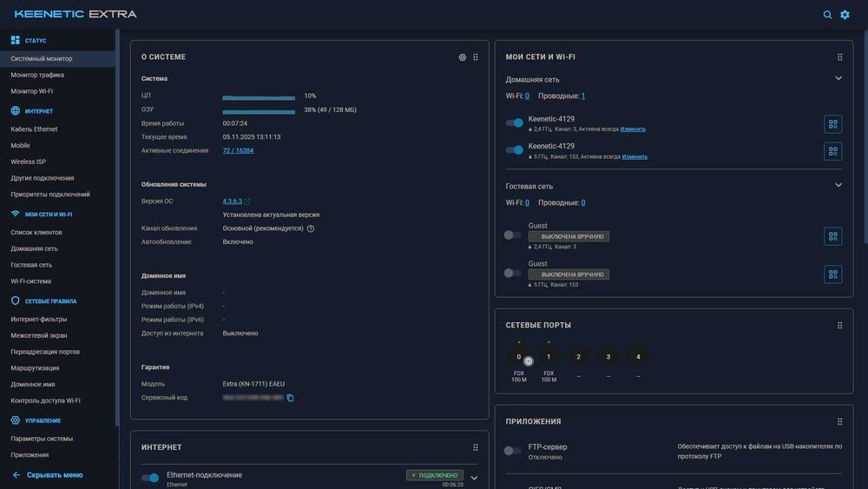Click network port 0 icon

point(519,357)
